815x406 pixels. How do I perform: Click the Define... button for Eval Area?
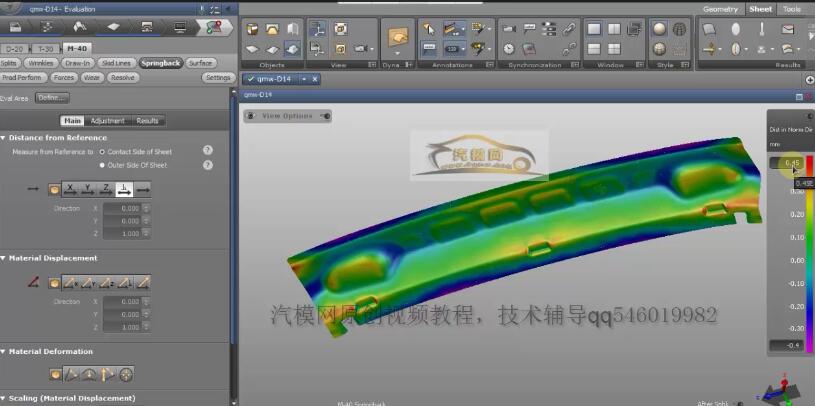point(52,98)
